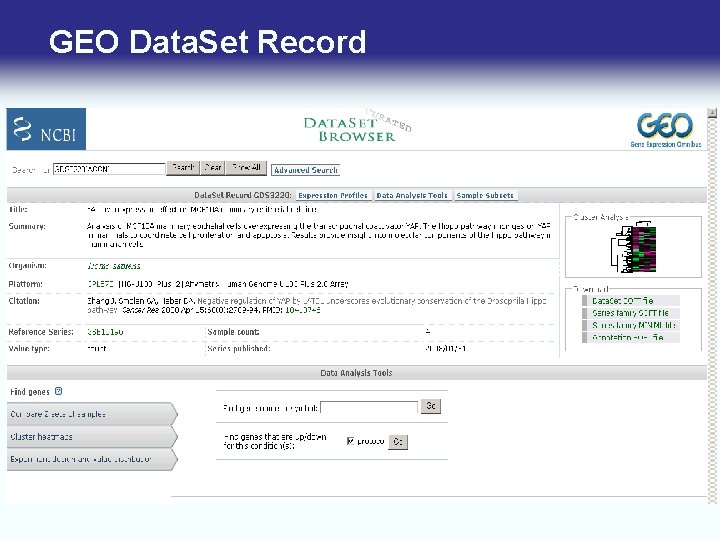Screen dimensions: 720x540
Task: Click the Show All button
Action: click(x=246, y=168)
